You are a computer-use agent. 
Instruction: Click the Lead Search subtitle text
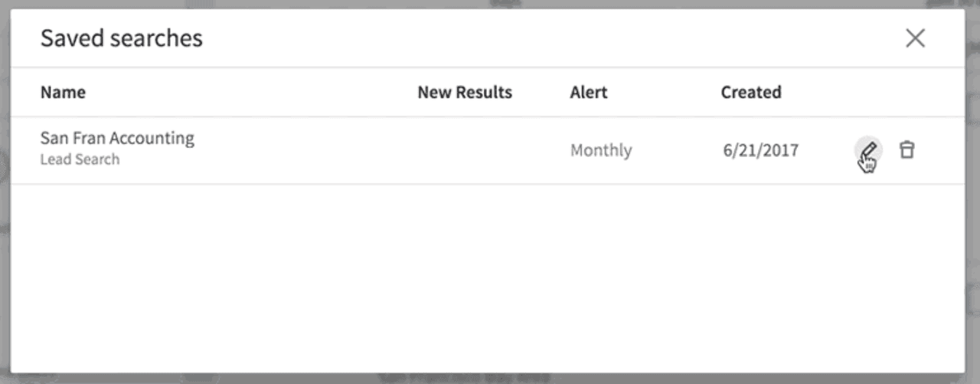coord(80,159)
